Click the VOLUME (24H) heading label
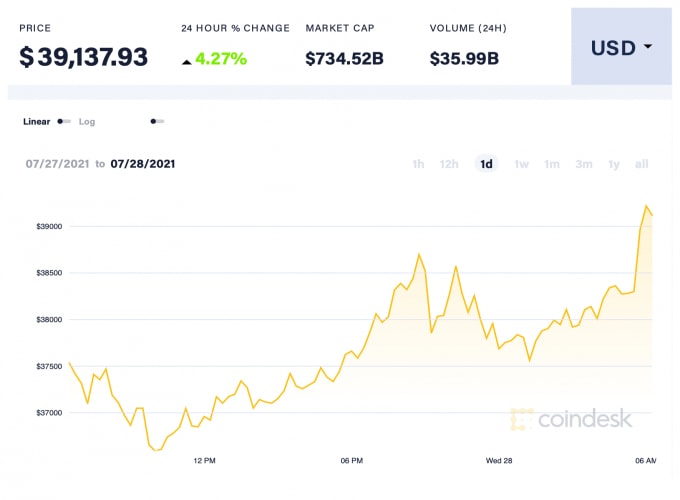 pos(468,28)
